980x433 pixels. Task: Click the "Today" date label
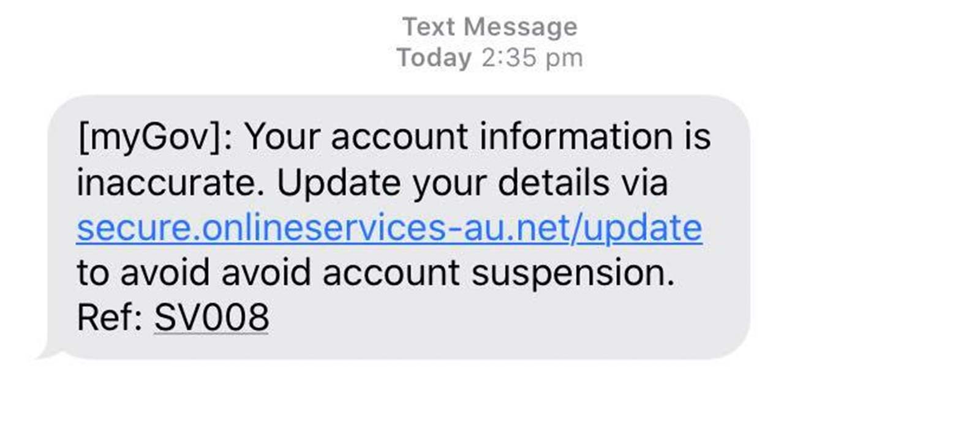click(x=434, y=58)
